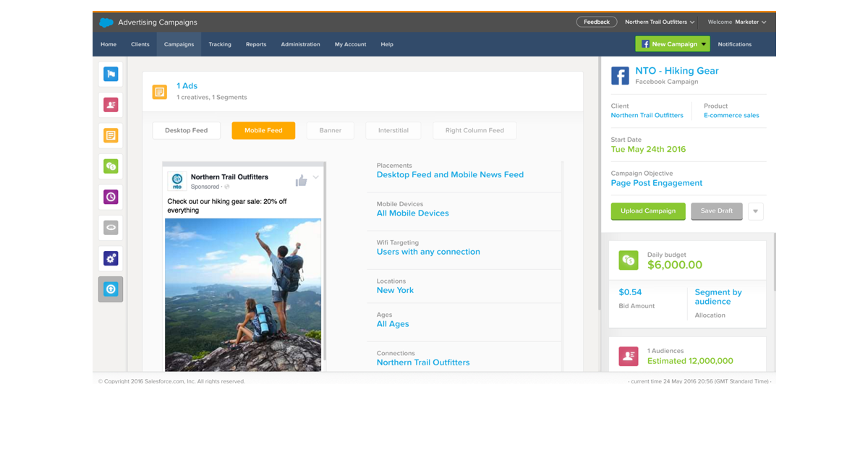Viewport: 868px width, 463px height.
Task: Open the pink audience sidebar icon
Action: coord(111,105)
